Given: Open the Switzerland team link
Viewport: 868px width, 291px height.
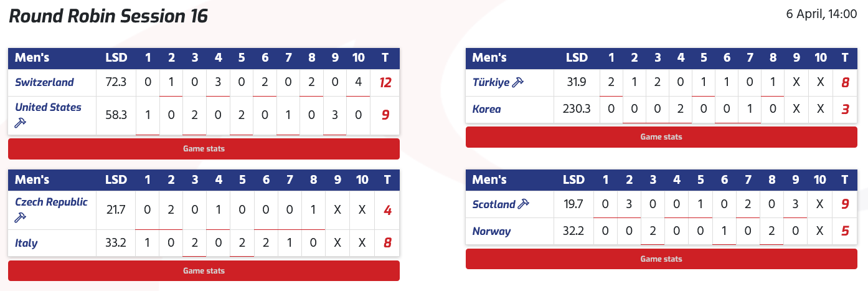Looking at the screenshot, I should pyautogui.click(x=44, y=82).
